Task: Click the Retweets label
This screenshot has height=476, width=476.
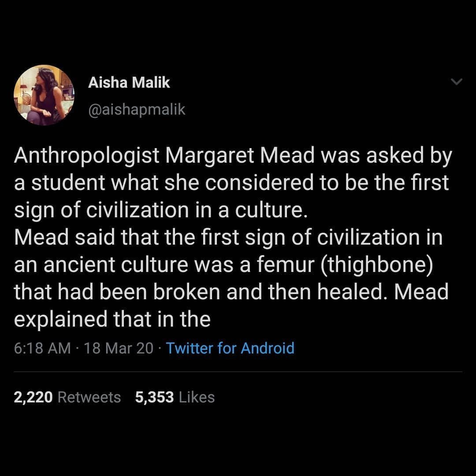Action: (x=89, y=397)
